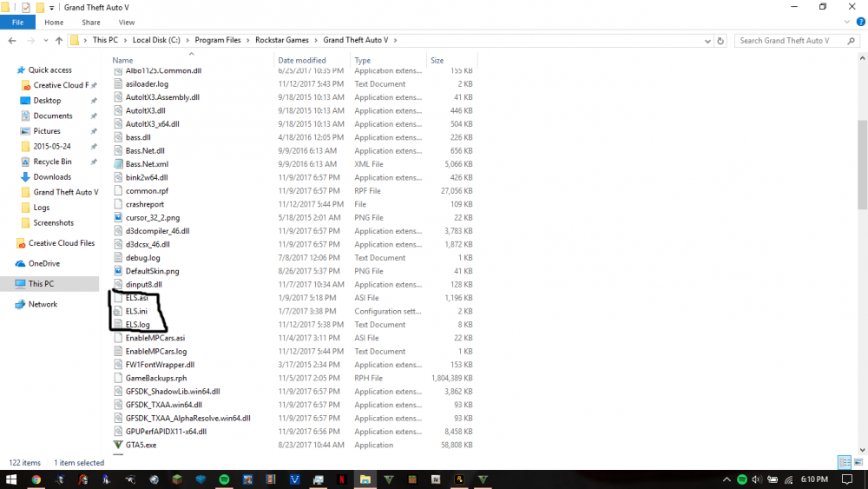Click the File Explorer taskbar button
Viewport: 868px width, 489px height.
pos(365,479)
